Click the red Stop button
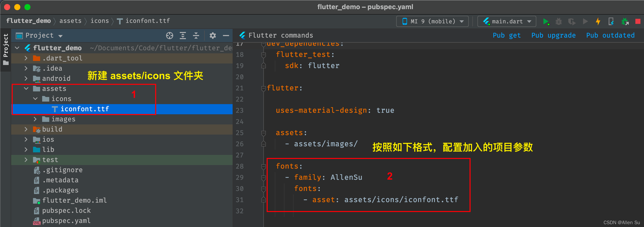Viewport: 644px width, 227px height. [x=638, y=21]
